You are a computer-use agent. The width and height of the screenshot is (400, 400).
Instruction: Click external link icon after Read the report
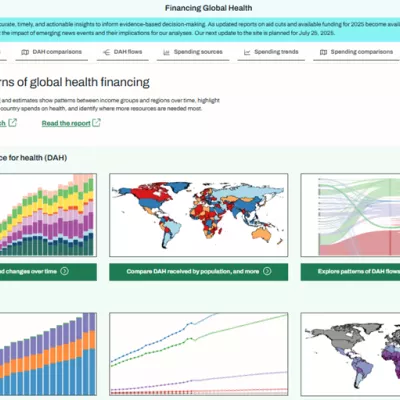[x=96, y=123]
